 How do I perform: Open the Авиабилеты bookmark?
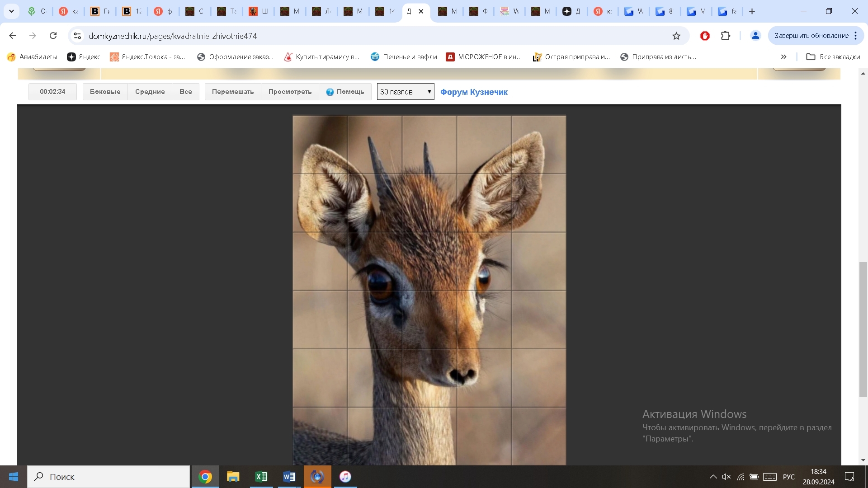[x=32, y=57]
